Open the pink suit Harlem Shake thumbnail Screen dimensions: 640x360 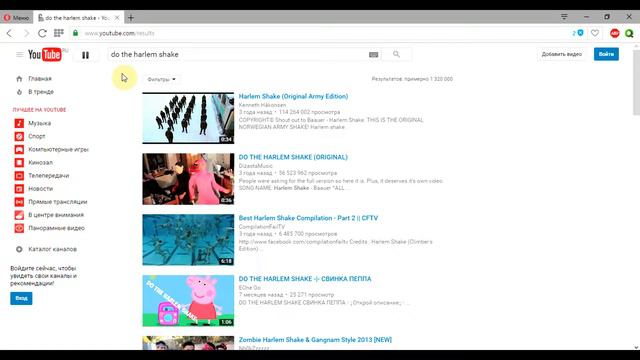188,179
